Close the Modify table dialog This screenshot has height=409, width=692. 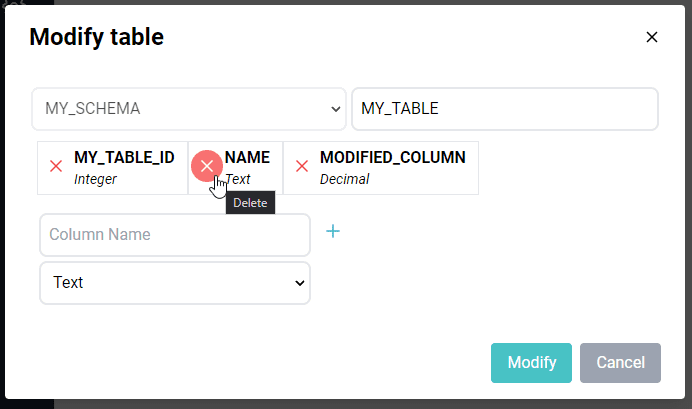point(652,37)
